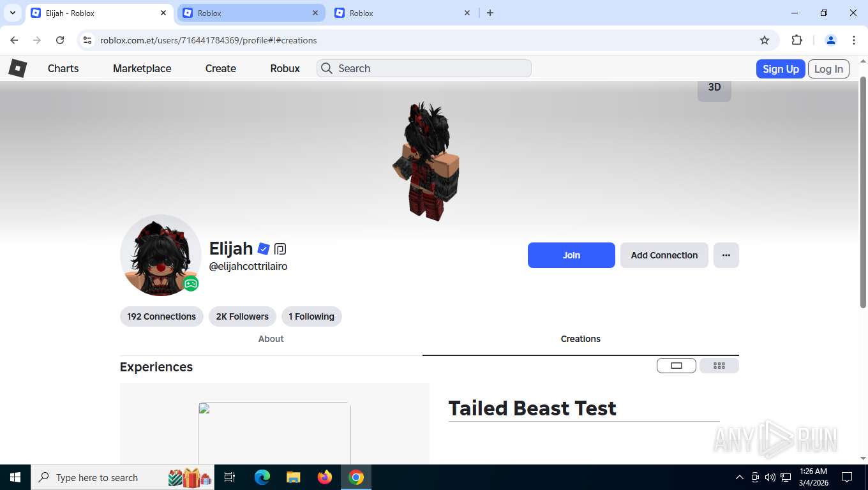Click the @elijahcottrilairo username text

coord(248,267)
